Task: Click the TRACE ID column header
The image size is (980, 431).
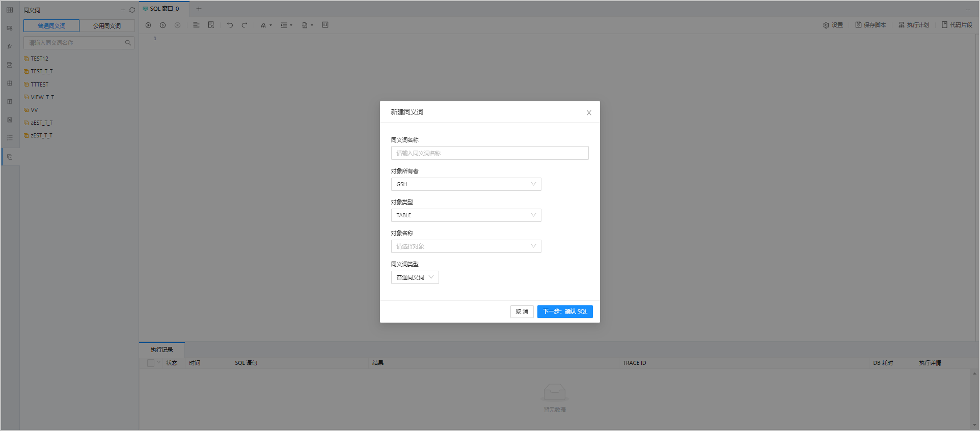Action: [x=634, y=363]
